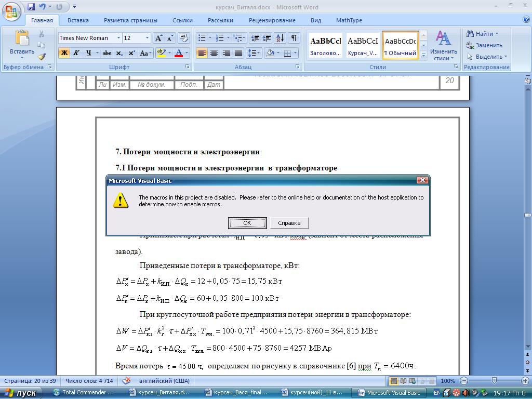The height and width of the screenshot is (399, 532).
Task: Click the Windows пуск Start button
Action: [x=21, y=393]
